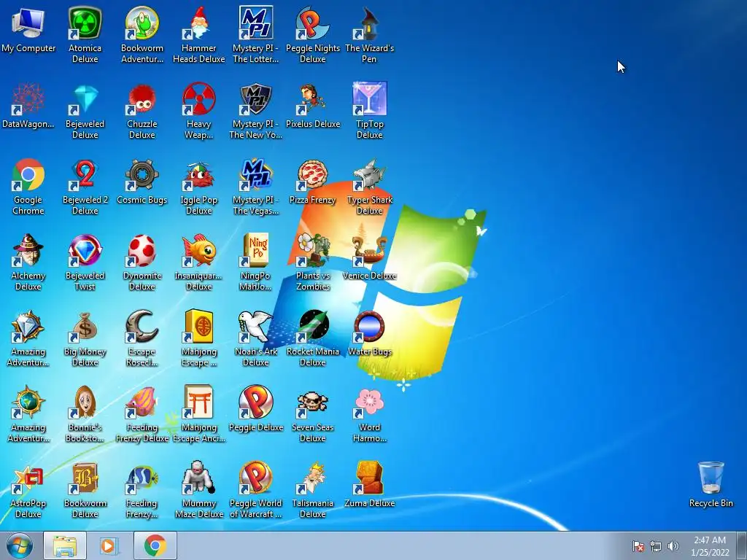Click the AstroPop Deluxe icon
Image resolution: width=747 pixels, height=560 pixels.
[x=28, y=478]
